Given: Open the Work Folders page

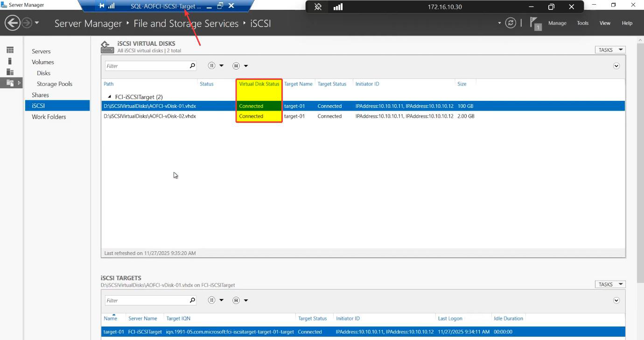Looking at the screenshot, I should 49,117.
